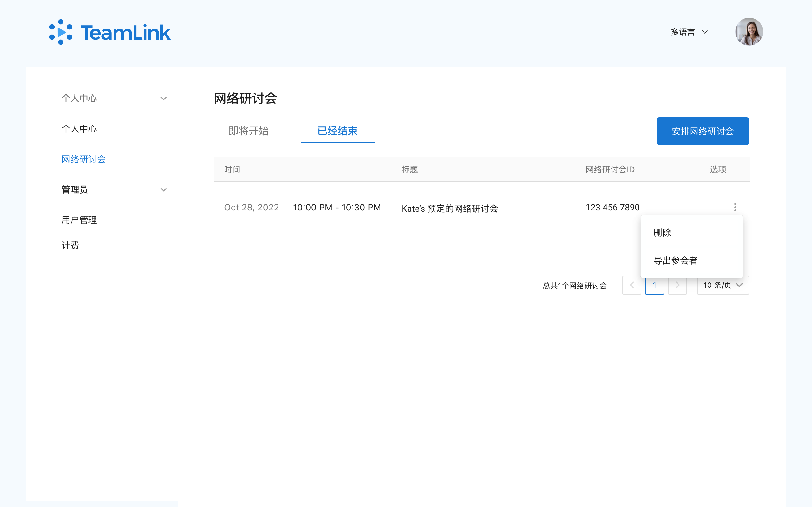
Task: Open 用户管理 in the sidebar
Action: tap(79, 220)
